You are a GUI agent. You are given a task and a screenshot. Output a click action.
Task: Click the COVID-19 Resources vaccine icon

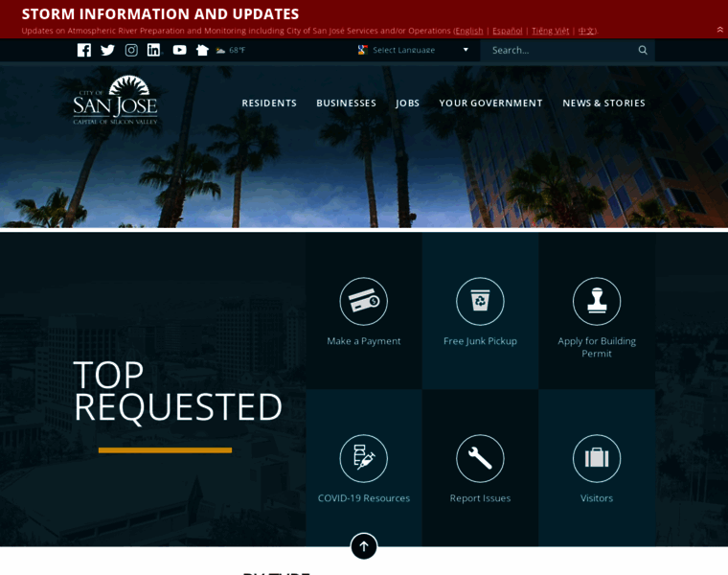(364, 458)
